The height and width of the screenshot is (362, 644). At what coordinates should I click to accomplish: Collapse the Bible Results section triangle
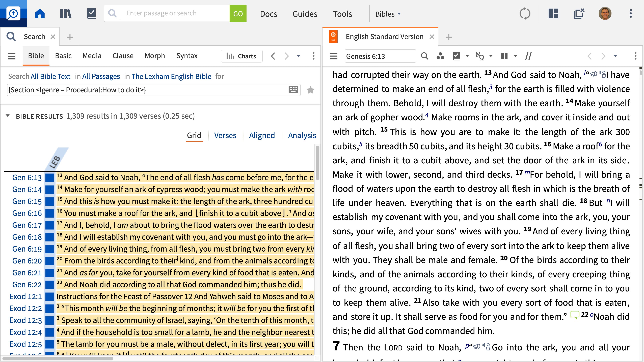coord(8,116)
